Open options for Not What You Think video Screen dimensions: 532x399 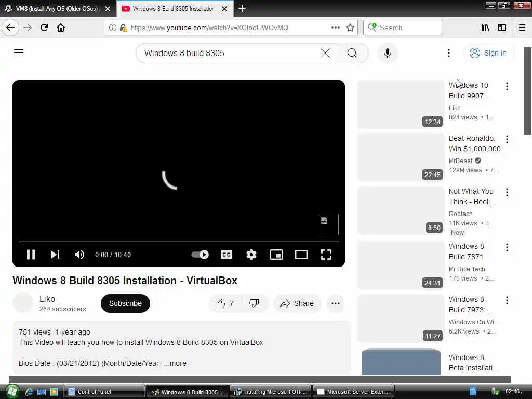pyautogui.click(x=507, y=192)
